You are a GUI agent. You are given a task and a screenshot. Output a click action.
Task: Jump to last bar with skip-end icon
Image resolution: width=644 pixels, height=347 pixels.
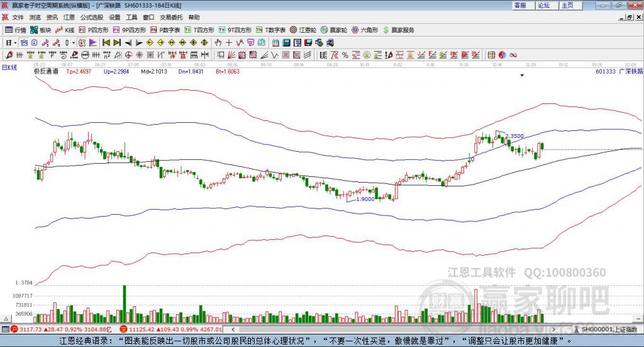click(117, 43)
